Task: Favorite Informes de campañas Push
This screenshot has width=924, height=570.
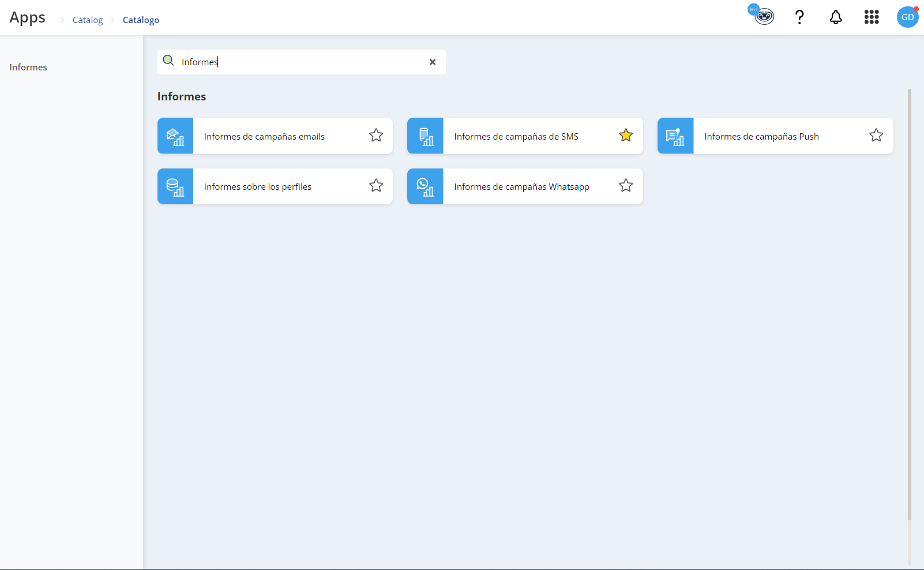Action: click(876, 136)
